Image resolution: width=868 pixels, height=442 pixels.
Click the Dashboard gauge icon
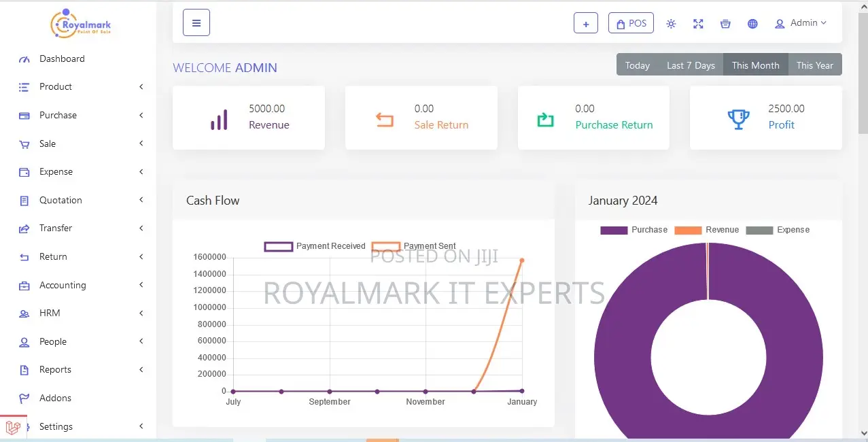tap(24, 59)
